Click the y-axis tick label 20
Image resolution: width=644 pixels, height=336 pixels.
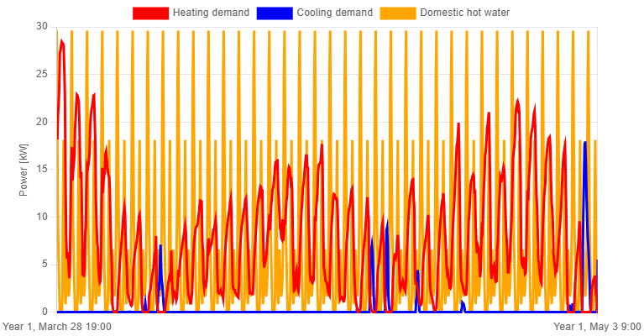(48, 122)
